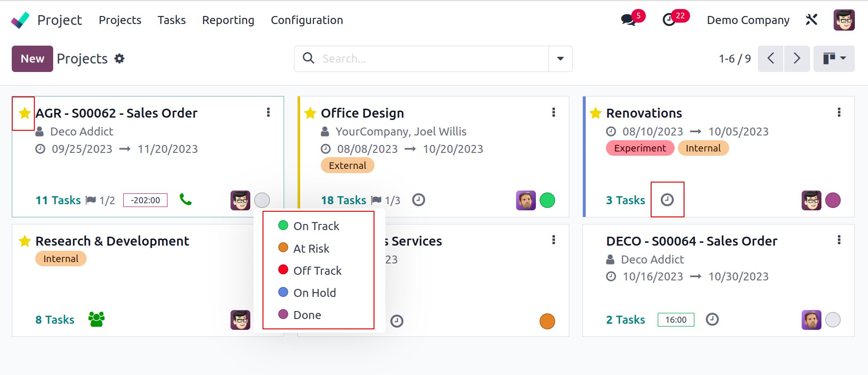Click the External tag on Office Design
868x375 pixels.
348,166
